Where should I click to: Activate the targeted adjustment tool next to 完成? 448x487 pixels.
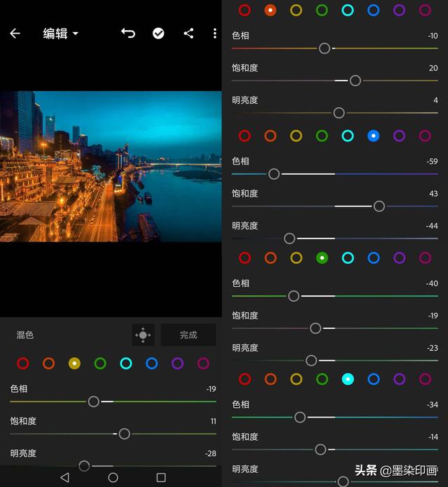[x=143, y=334]
